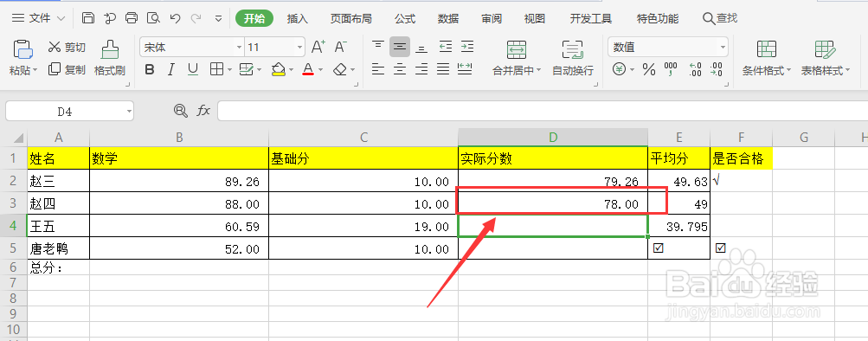This screenshot has height=341, width=868.
Task: Toggle middle vertical alignment
Action: (400, 47)
